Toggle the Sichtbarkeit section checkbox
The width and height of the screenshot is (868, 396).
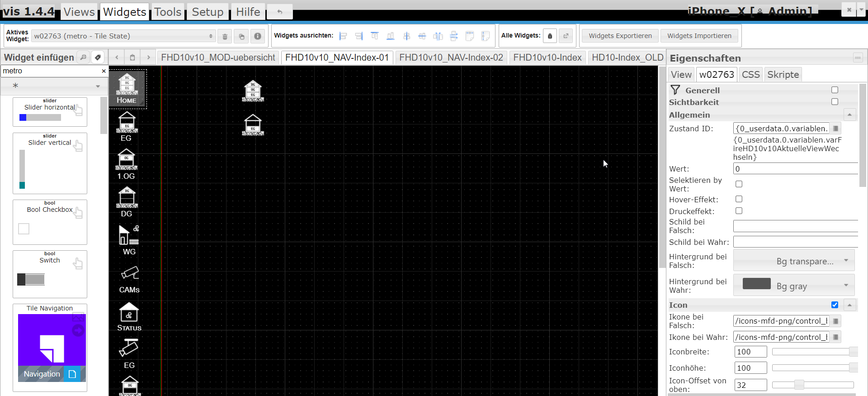(x=835, y=102)
